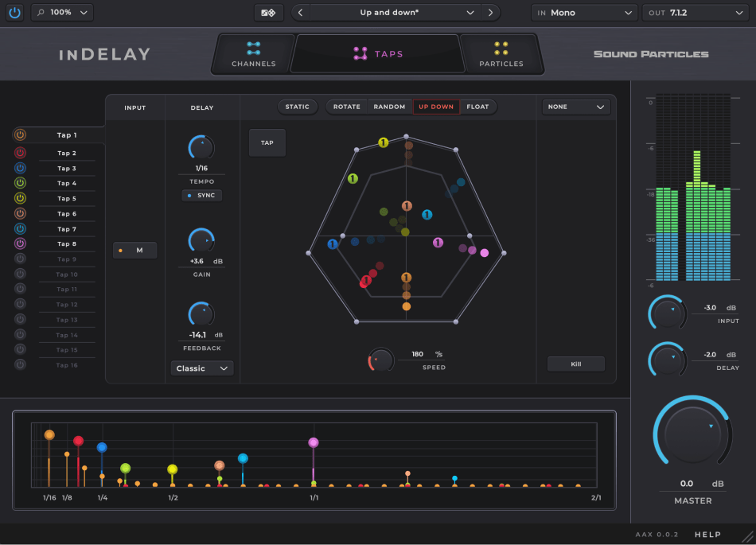Open the IN Mono format dropdown

[584, 13]
